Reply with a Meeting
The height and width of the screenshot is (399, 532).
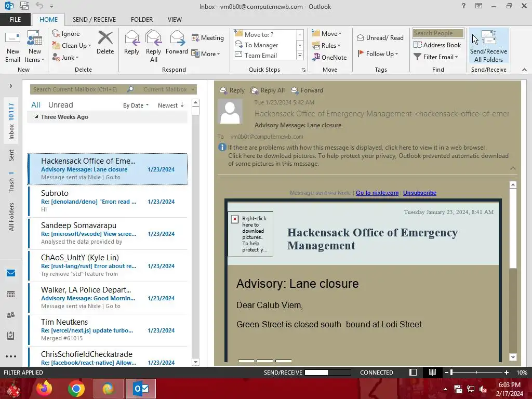pos(208,37)
